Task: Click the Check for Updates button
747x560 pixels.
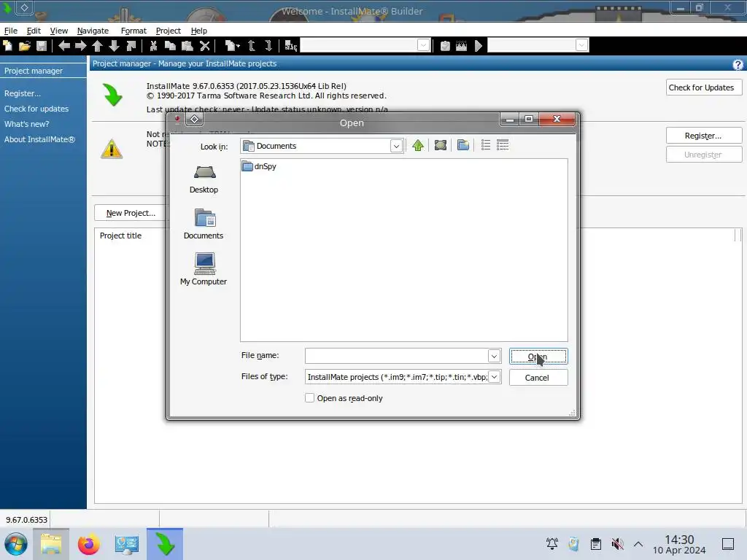Action: coord(704,87)
